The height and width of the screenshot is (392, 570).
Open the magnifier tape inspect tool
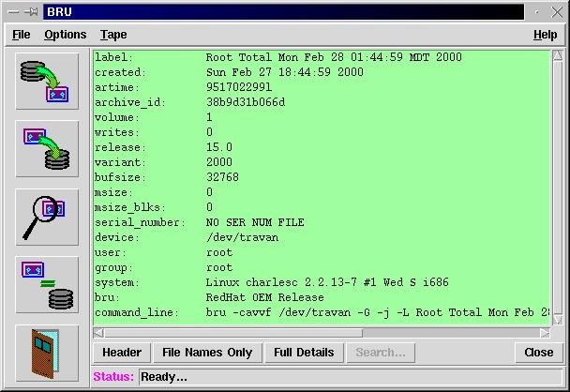point(47,217)
